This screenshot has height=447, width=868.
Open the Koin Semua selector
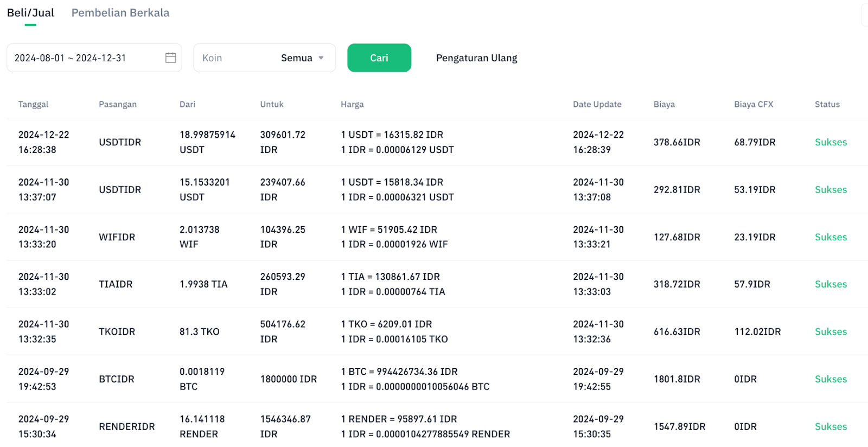[265, 58]
